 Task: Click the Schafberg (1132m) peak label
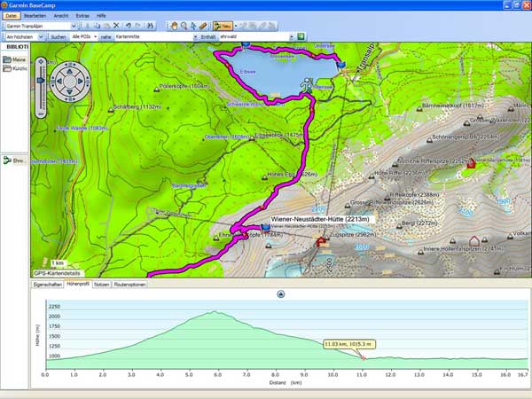point(137,107)
